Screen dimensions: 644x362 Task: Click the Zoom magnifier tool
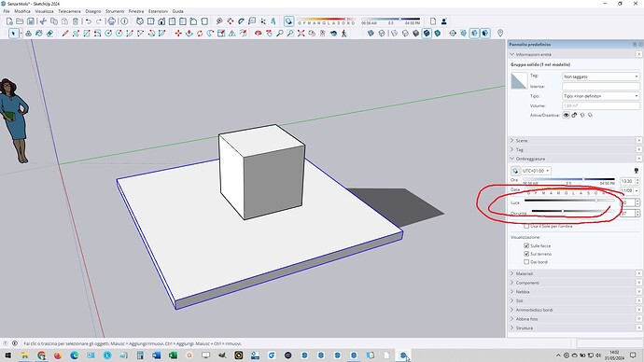click(280, 34)
